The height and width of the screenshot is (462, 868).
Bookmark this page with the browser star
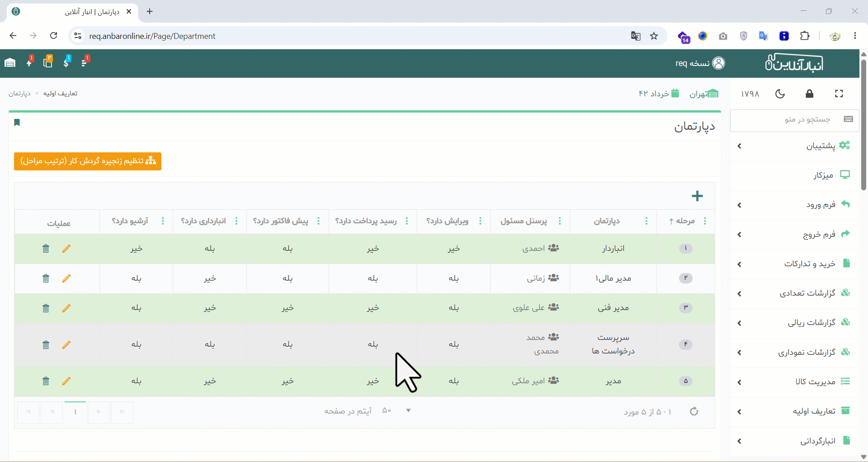pyautogui.click(x=654, y=36)
